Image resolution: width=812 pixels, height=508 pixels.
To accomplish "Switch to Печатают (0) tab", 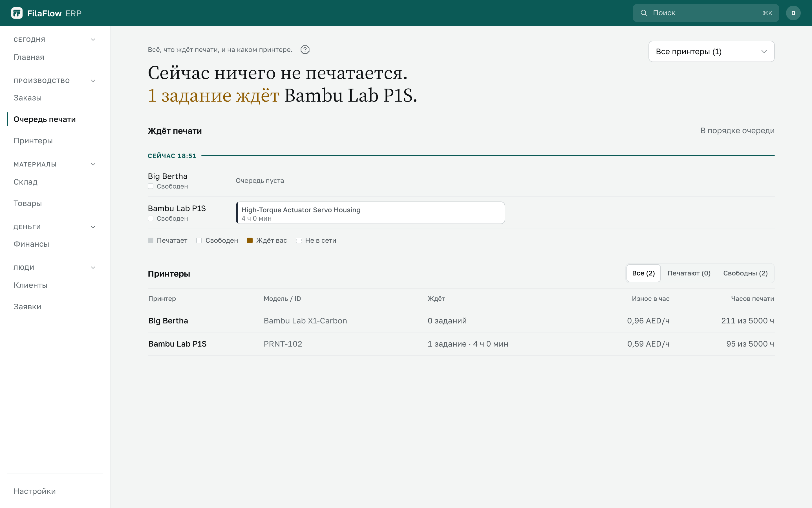I will coord(689,273).
